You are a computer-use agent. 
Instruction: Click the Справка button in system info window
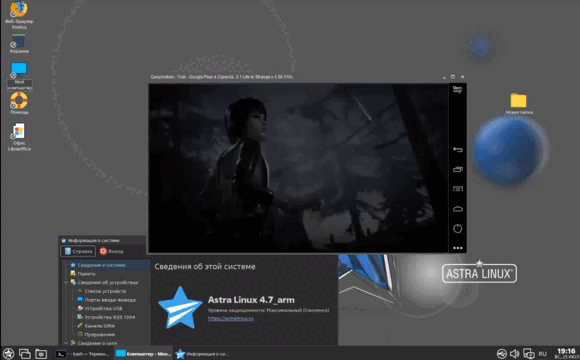(x=78, y=251)
